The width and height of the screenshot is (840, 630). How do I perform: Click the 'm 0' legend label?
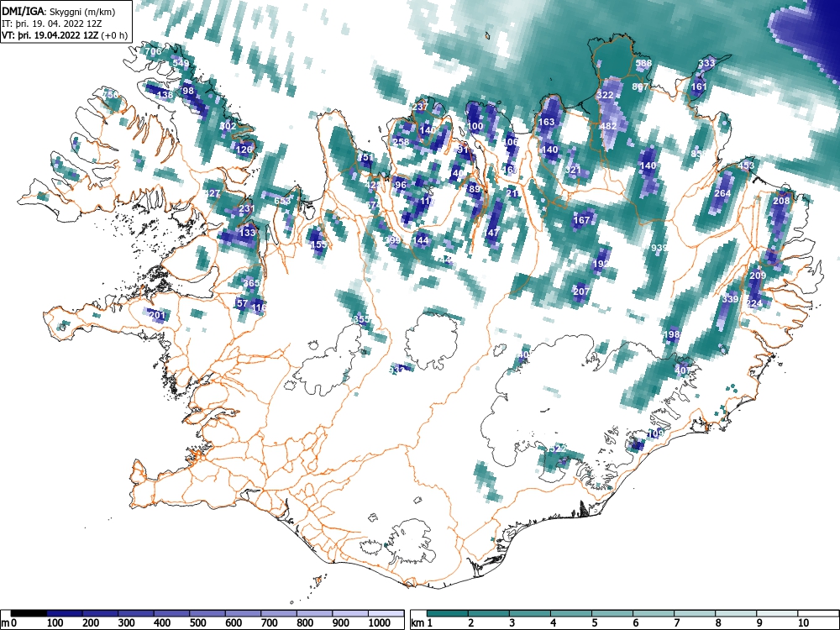[9, 623]
